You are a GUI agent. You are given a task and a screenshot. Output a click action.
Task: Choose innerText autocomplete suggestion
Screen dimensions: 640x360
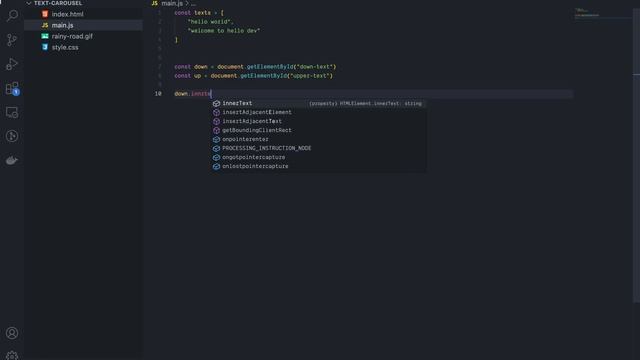coord(319,104)
